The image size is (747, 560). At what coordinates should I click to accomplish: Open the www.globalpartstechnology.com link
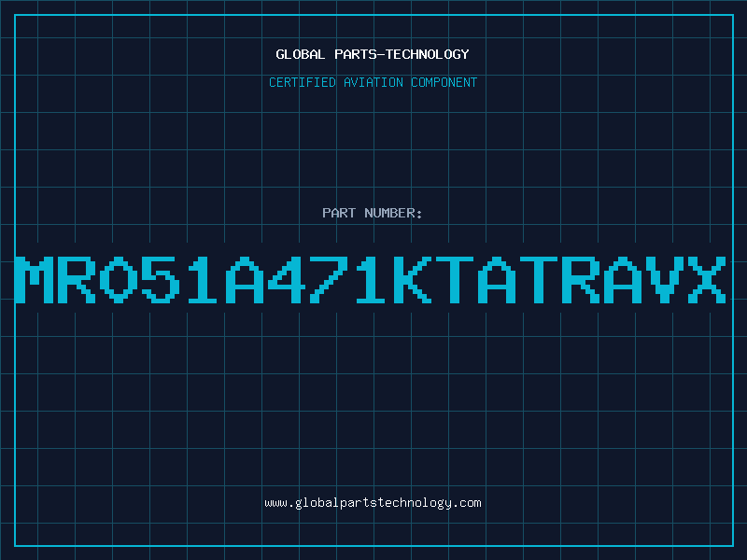point(373,503)
